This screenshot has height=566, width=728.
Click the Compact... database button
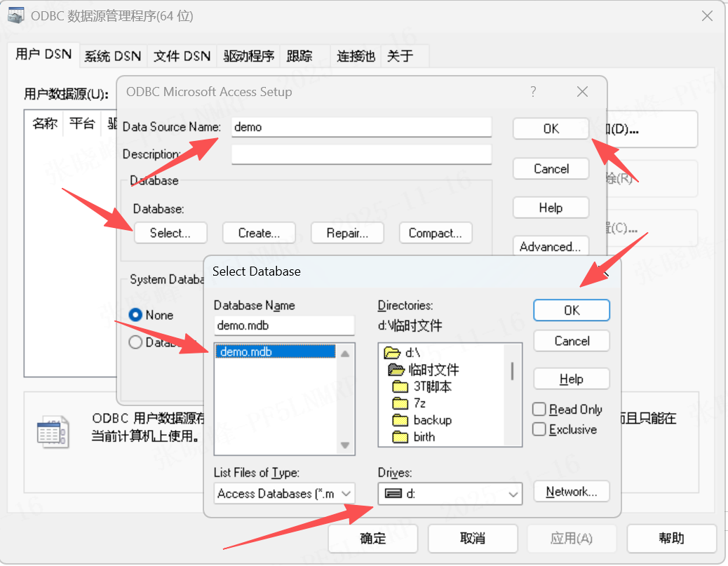[x=436, y=233]
